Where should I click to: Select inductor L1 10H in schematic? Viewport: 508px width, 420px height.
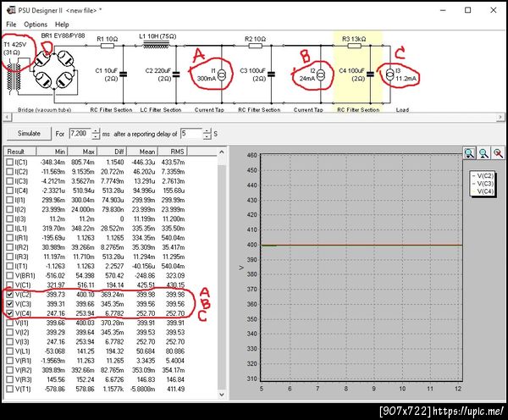(x=156, y=45)
